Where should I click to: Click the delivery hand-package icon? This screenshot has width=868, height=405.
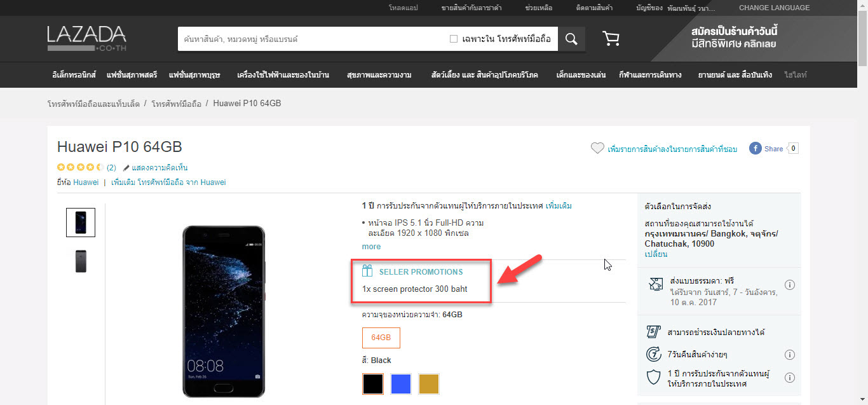(656, 284)
